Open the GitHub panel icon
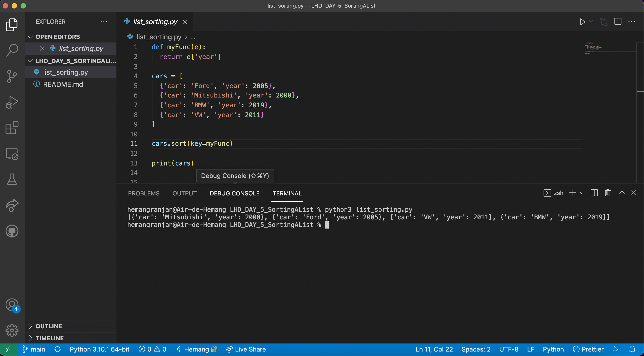 click(12, 231)
